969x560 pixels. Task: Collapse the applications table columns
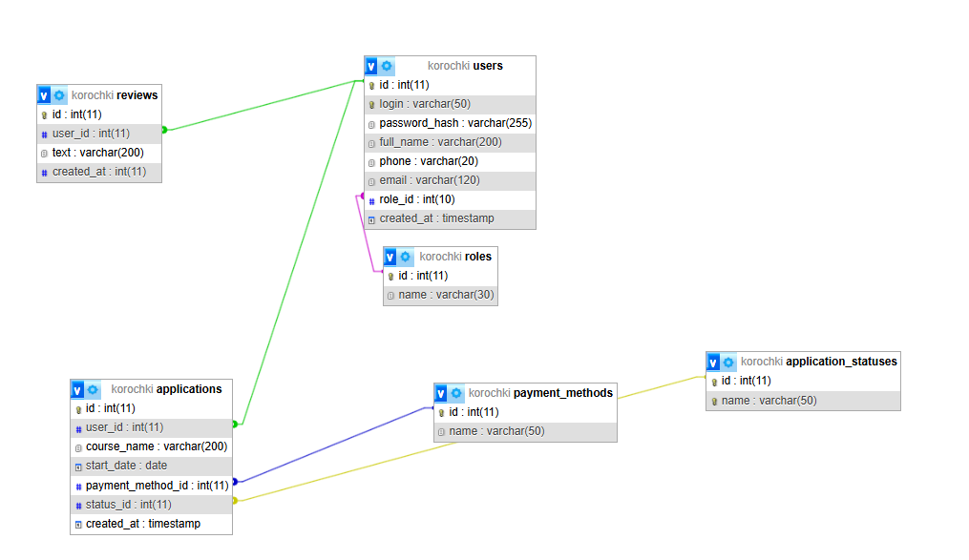pyautogui.click(x=77, y=389)
